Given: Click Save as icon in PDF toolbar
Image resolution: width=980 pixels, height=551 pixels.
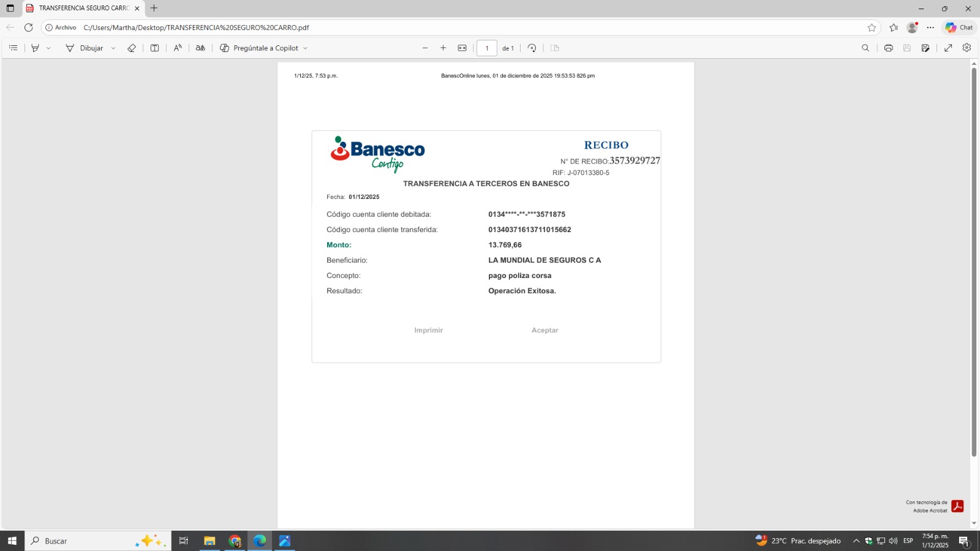Looking at the screenshot, I should [x=925, y=48].
